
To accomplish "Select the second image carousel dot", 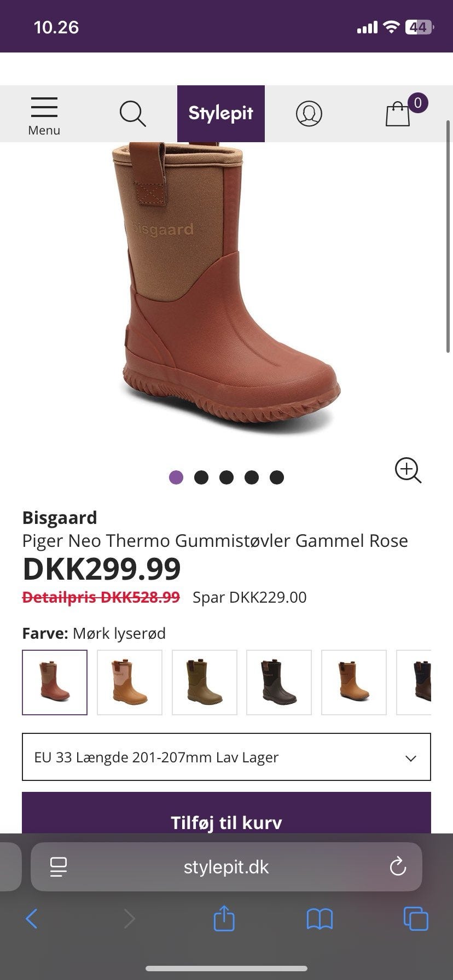I will coord(201,477).
